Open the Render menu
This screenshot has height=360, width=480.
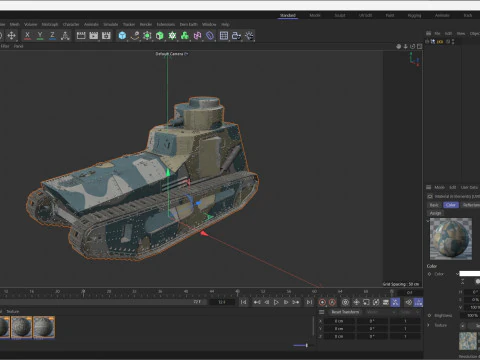[146, 24]
